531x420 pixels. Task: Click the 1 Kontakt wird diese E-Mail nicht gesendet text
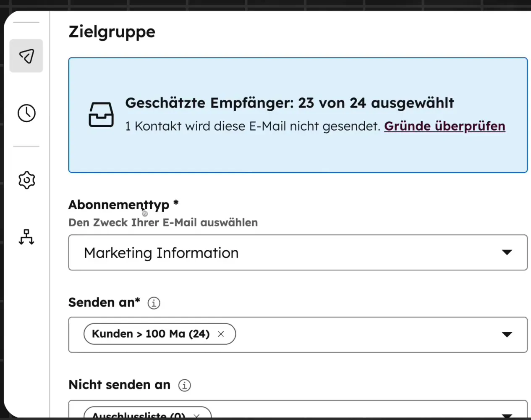(253, 126)
